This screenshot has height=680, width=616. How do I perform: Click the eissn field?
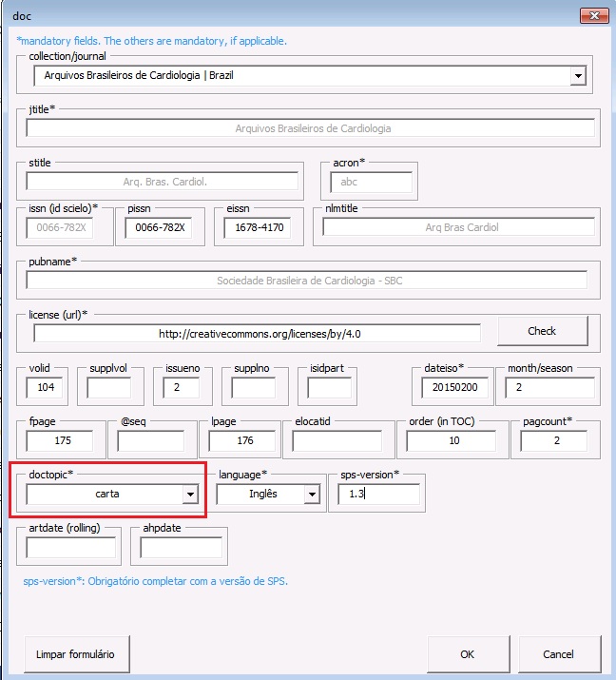pos(257,228)
